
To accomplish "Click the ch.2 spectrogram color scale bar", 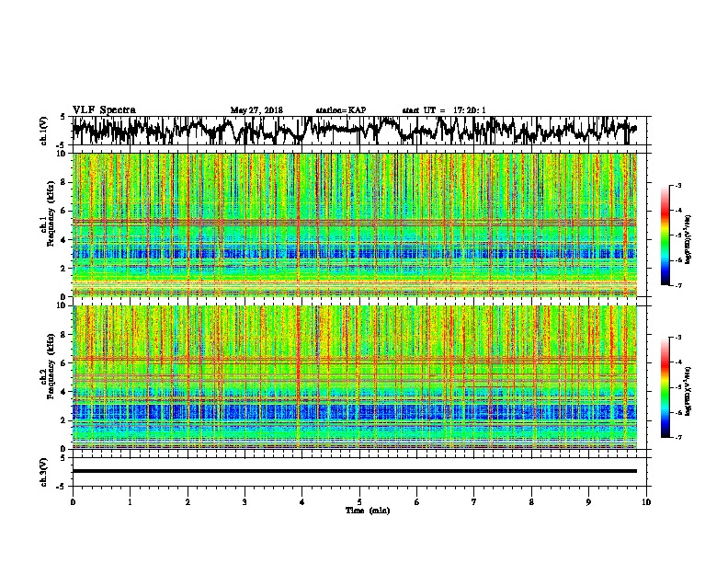I will [x=665, y=387].
